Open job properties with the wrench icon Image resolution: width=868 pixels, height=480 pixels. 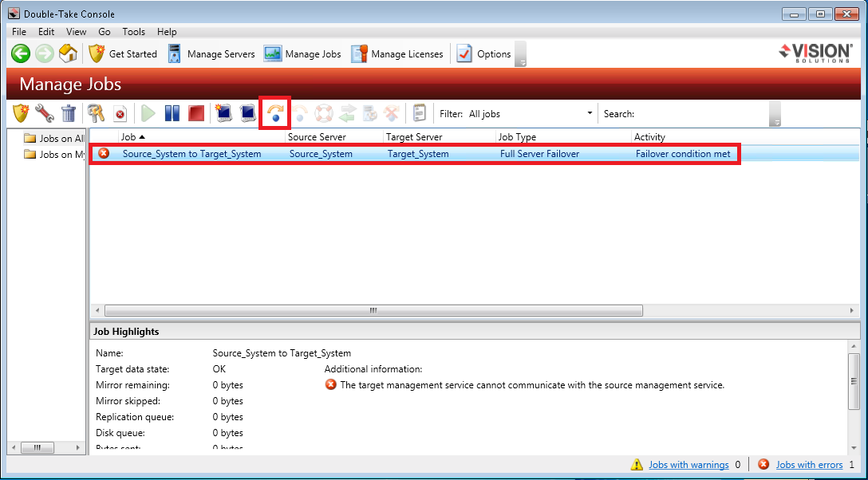[x=45, y=114]
